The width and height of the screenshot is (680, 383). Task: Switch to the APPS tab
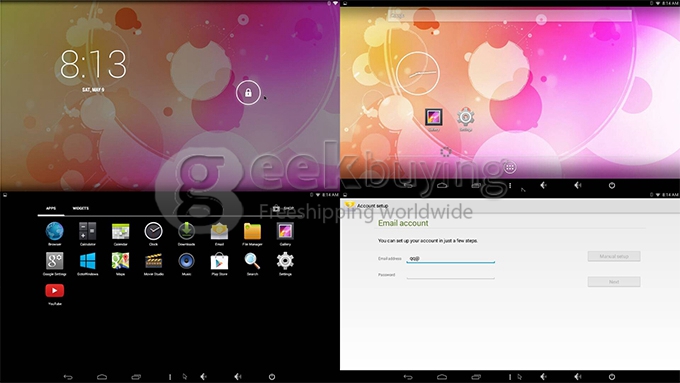click(x=51, y=209)
